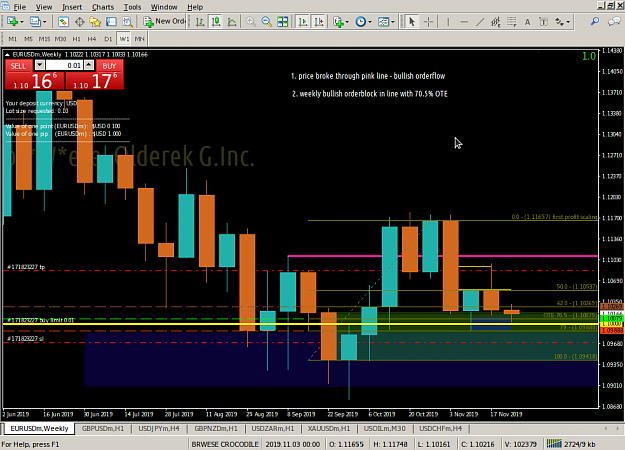Open the Window menu
Screen dimensions: 625x450
pyautogui.click(x=164, y=7)
